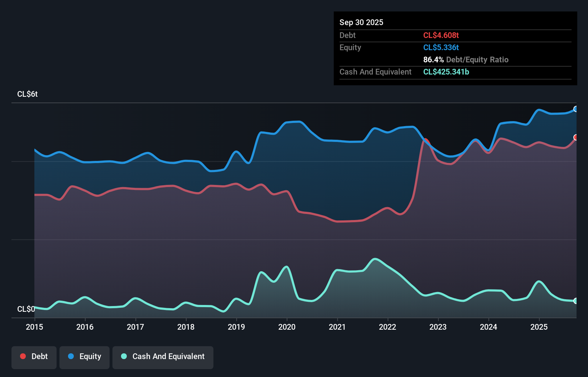Viewport: 588px width, 377px height.
Task: Click the red Debt legend dot
Action: coord(23,356)
